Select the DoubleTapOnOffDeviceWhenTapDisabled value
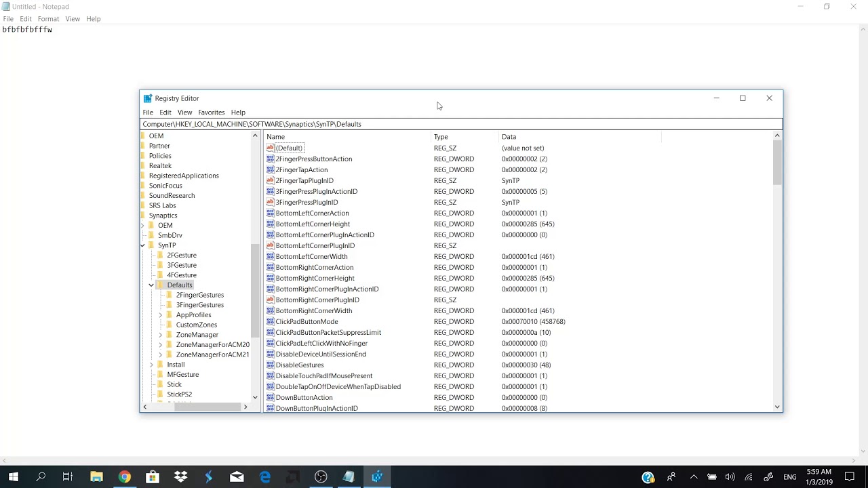This screenshot has height=488, width=868. [x=338, y=386]
